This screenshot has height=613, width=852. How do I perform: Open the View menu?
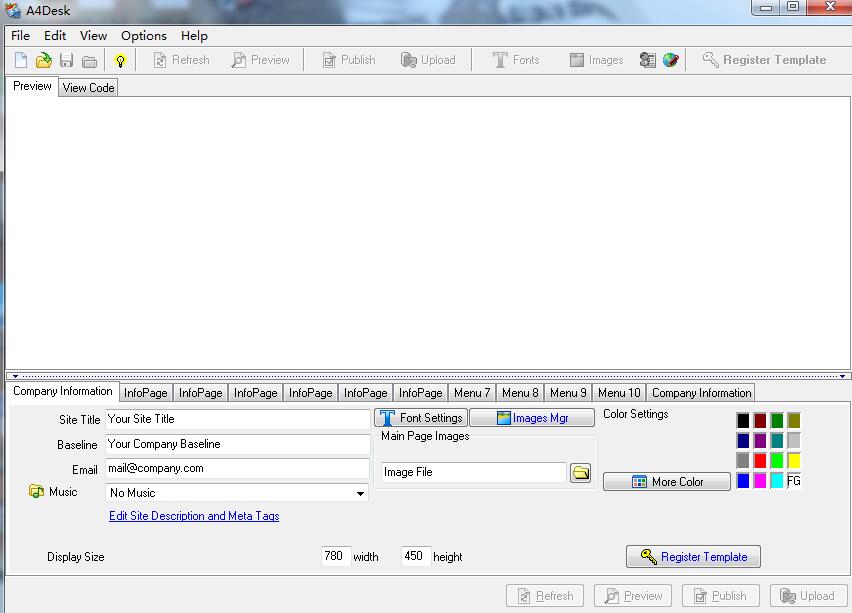(93, 36)
